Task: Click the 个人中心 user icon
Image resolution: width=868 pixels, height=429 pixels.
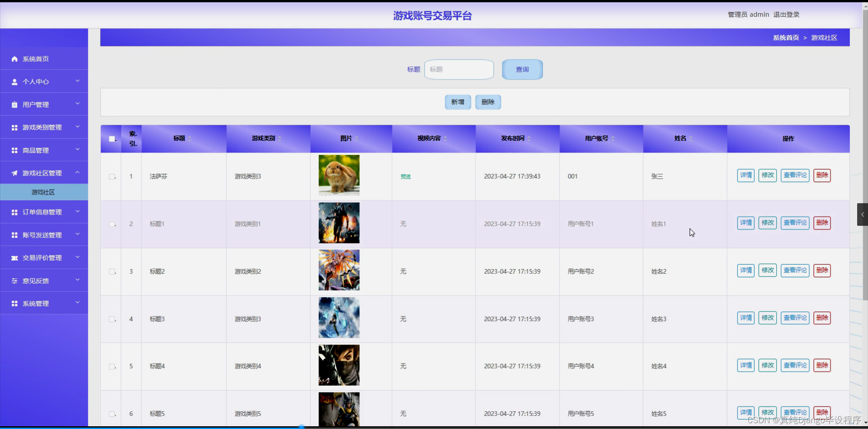Action: tap(14, 82)
